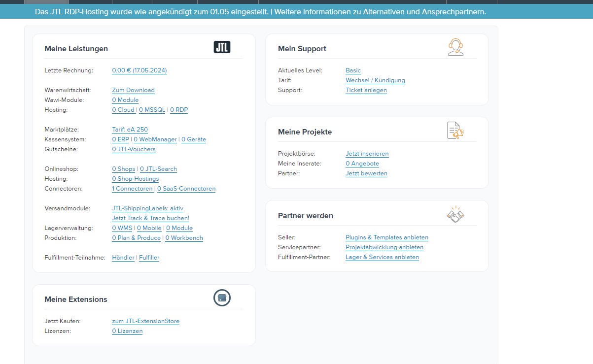This screenshot has width=593, height=364.
Task: View the 1 Connectoren link
Action: (x=133, y=189)
